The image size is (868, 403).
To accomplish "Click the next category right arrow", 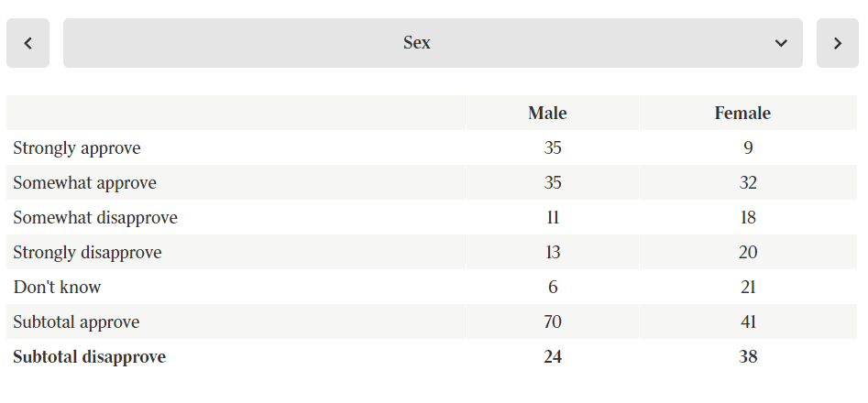I will point(837,43).
